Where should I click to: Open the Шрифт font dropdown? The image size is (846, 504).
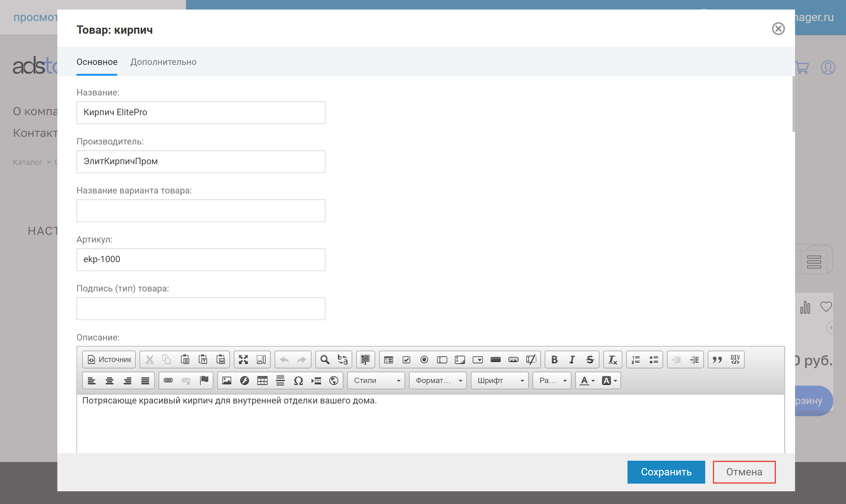coord(500,380)
